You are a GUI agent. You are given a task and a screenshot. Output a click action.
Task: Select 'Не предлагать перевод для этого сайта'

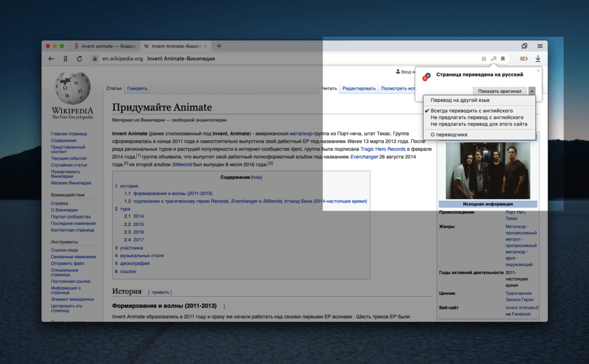pyautogui.click(x=479, y=124)
